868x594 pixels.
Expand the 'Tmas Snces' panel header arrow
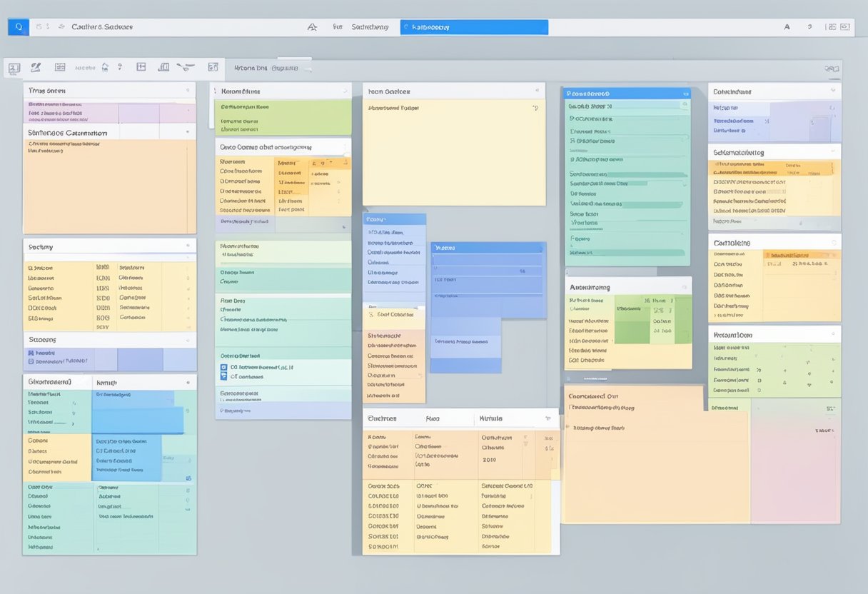pyautogui.click(x=188, y=91)
